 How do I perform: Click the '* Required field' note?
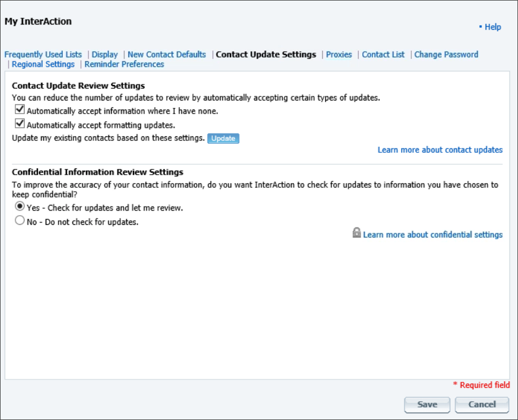pos(481,385)
